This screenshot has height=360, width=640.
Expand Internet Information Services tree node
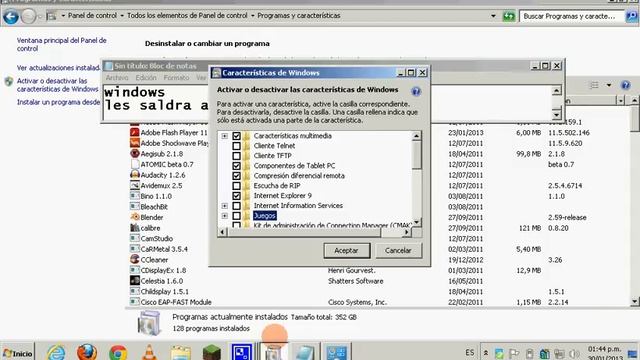[x=224, y=206]
